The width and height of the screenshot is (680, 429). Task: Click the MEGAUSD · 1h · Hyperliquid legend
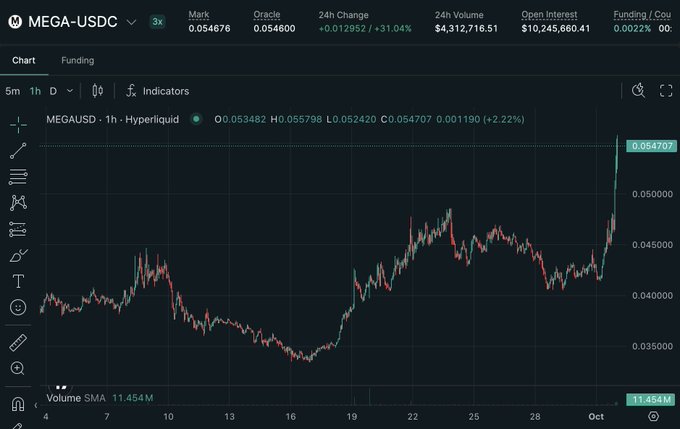[113, 119]
